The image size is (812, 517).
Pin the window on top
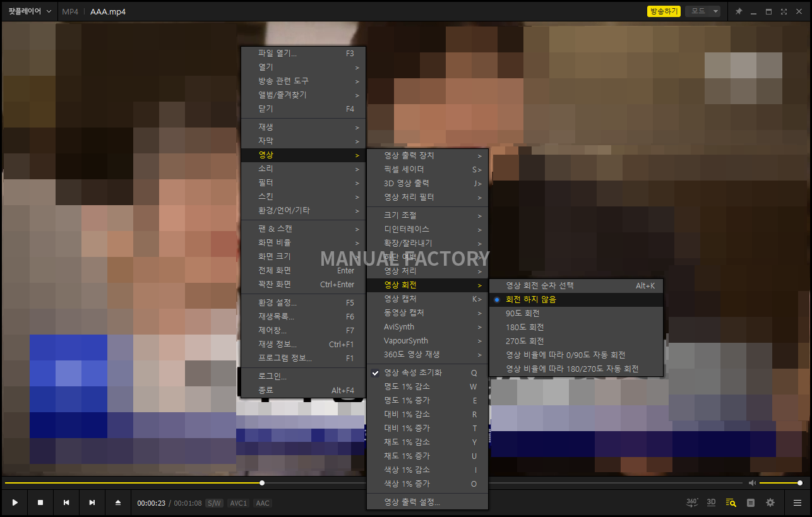point(739,11)
